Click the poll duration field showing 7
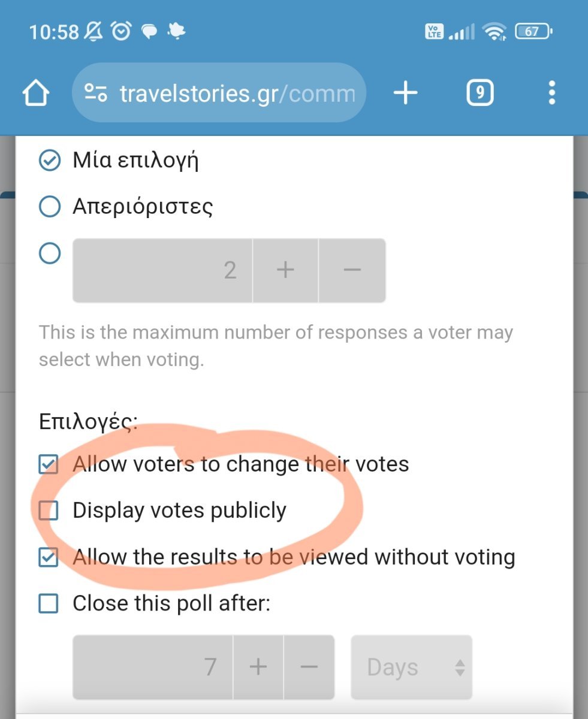Image resolution: width=588 pixels, height=719 pixels. point(153,667)
